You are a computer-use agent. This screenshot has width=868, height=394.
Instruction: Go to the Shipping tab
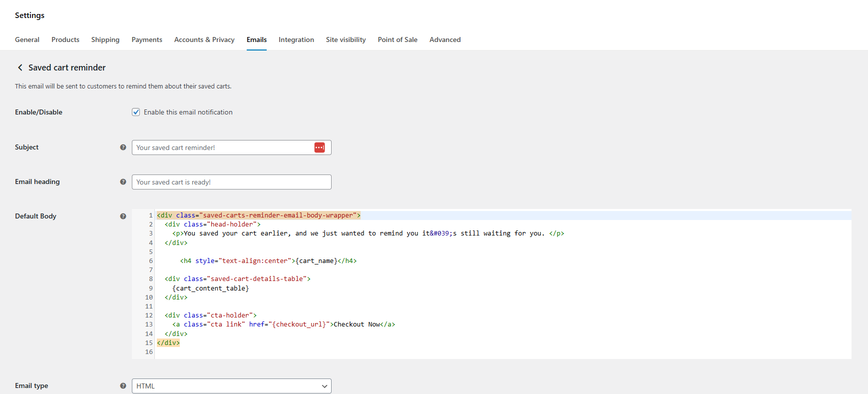(x=105, y=40)
